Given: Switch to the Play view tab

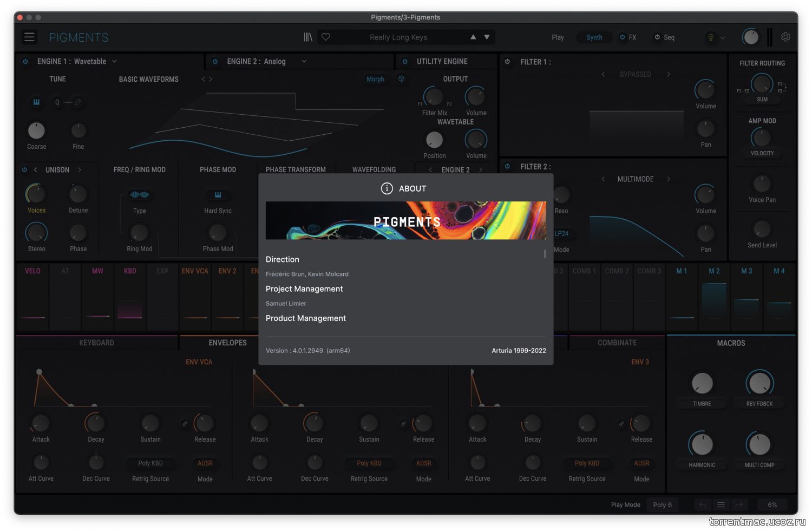Looking at the screenshot, I should click(558, 37).
